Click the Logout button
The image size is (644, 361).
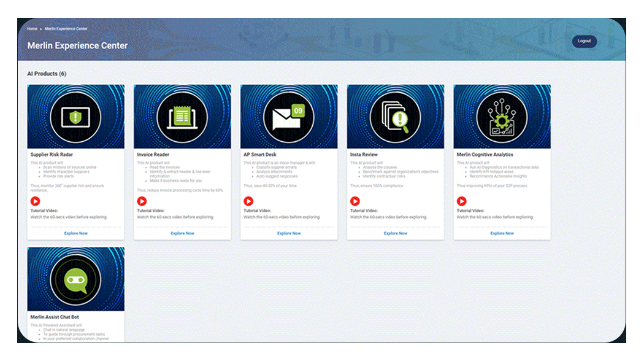pos(584,41)
